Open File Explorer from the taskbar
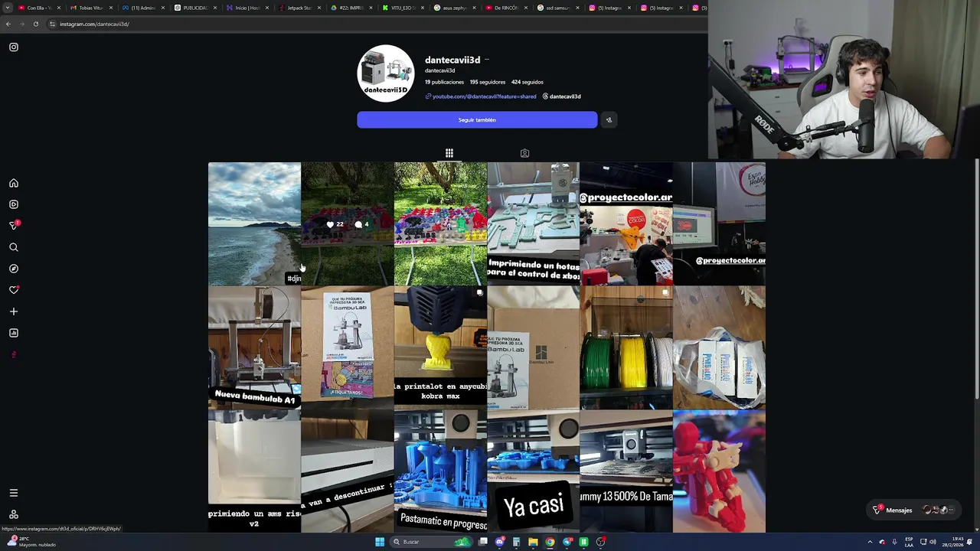This screenshot has width=980, height=551. pos(533,542)
